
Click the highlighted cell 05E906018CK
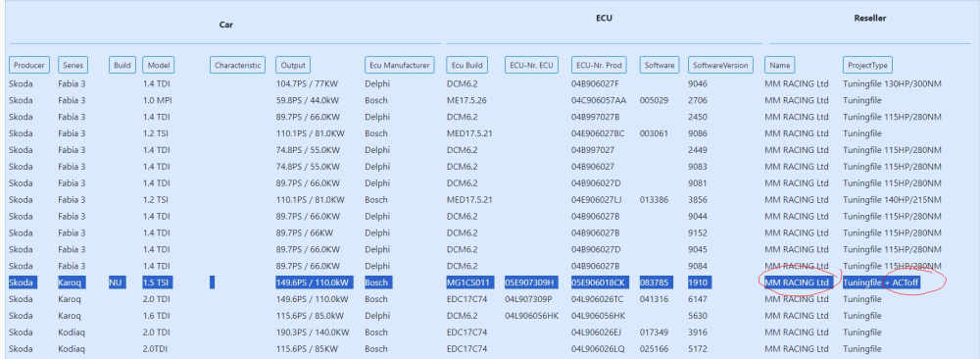pyautogui.click(x=599, y=282)
